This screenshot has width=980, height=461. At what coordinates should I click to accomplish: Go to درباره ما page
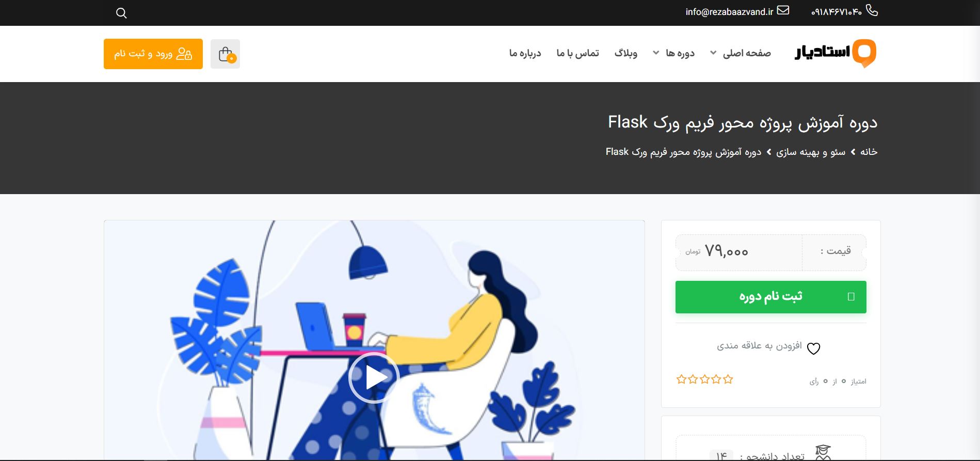525,53
